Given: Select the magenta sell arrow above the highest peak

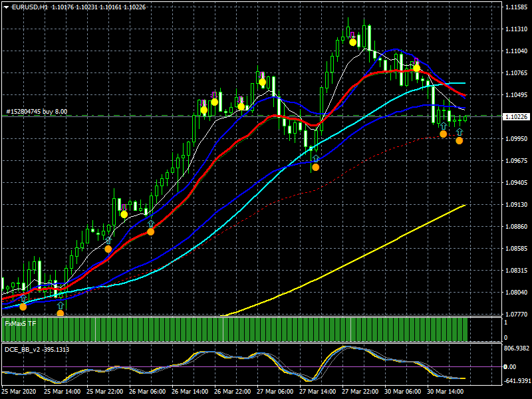Looking at the screenshot, I should pyautogui.click(x=352, y=35).
